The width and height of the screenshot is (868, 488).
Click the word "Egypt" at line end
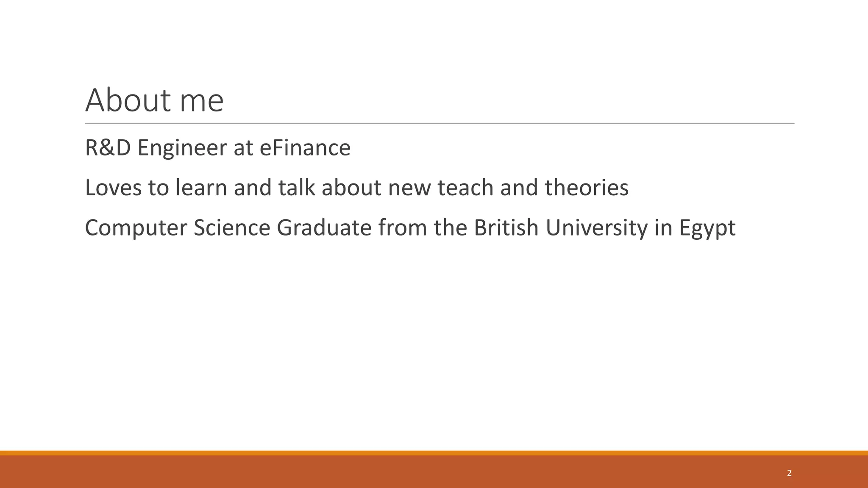707,227
